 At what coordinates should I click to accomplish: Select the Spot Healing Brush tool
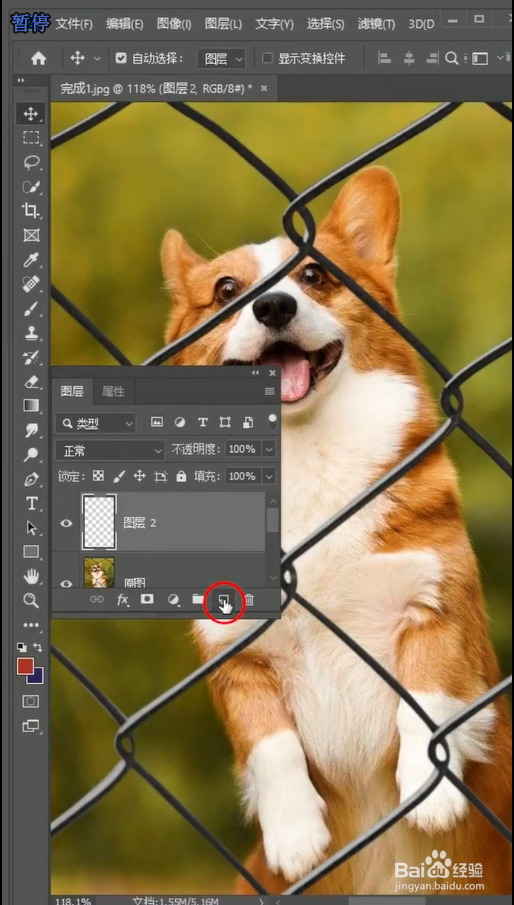pyautogui.click(x=31, y=284)
